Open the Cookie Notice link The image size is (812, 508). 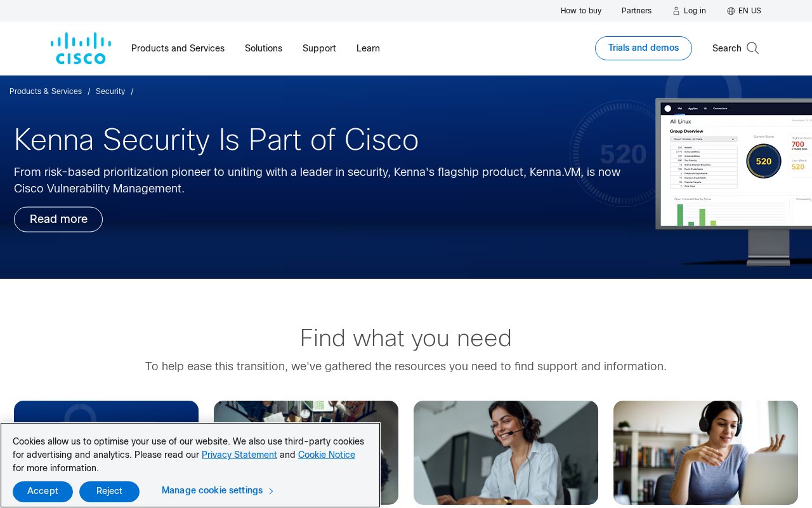click(327, 455)
